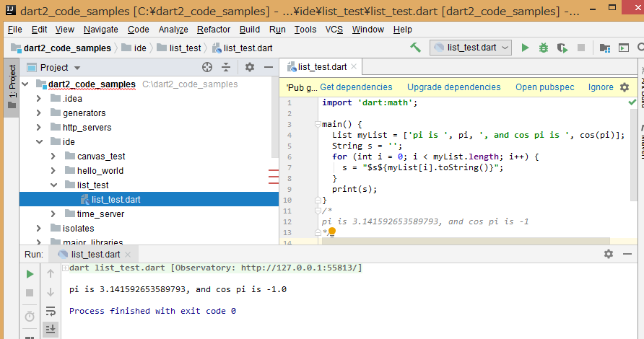
Task: Hide the Project panel with minus icon
Action: [268, 67]
